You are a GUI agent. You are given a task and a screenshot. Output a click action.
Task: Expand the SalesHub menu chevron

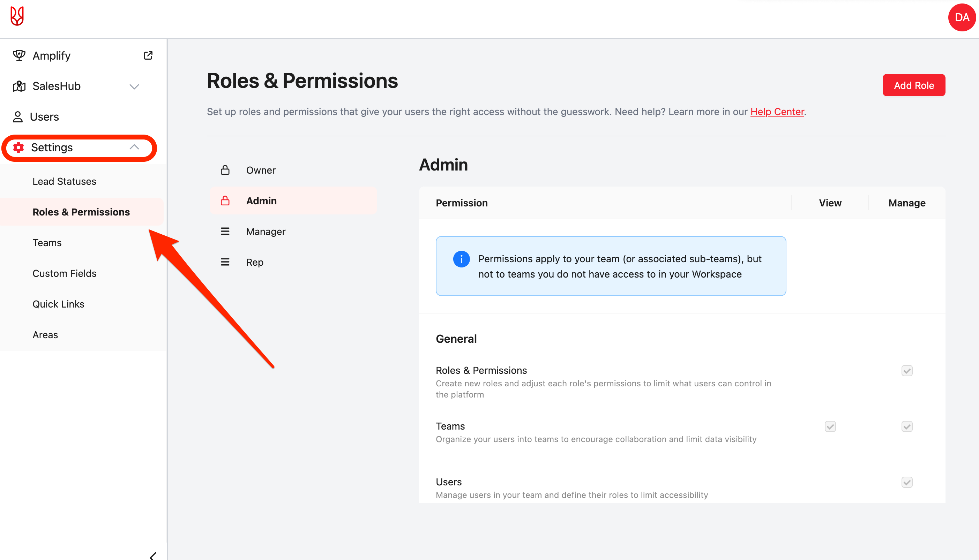tap(134, 86)
